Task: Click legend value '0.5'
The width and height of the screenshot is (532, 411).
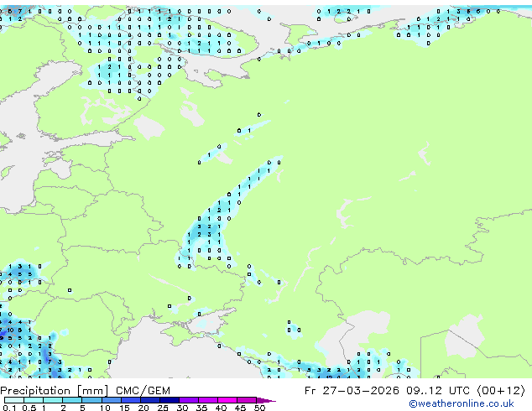Action: pyautogui.click(x=29, y=408)
